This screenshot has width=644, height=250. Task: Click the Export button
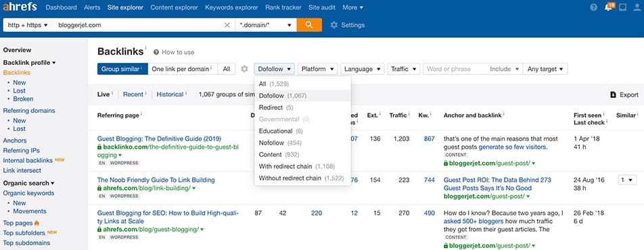click(624, 95)
